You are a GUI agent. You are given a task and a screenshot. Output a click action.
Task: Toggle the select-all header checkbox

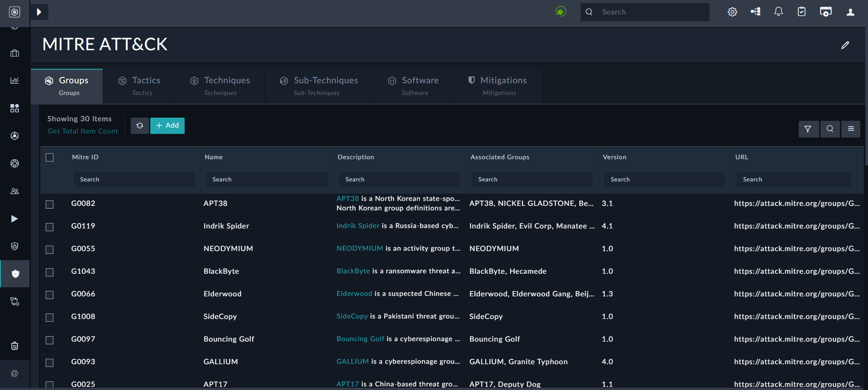tap(50, 157)
